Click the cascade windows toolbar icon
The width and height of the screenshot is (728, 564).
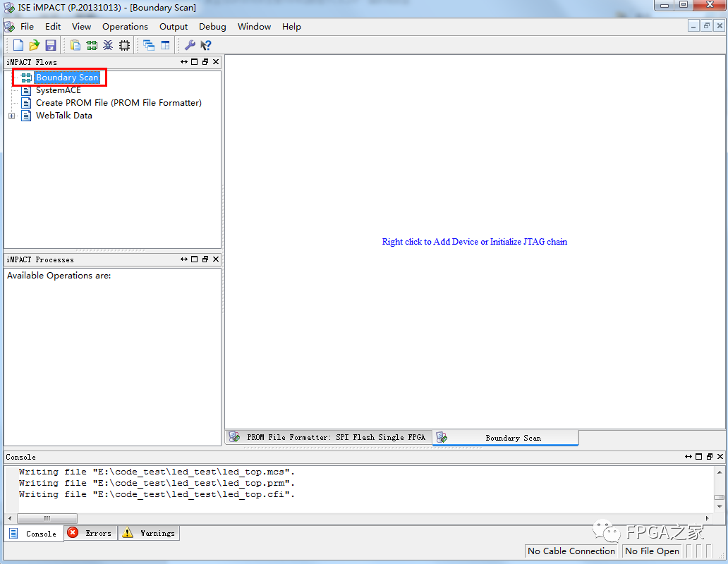click(149, 44)
